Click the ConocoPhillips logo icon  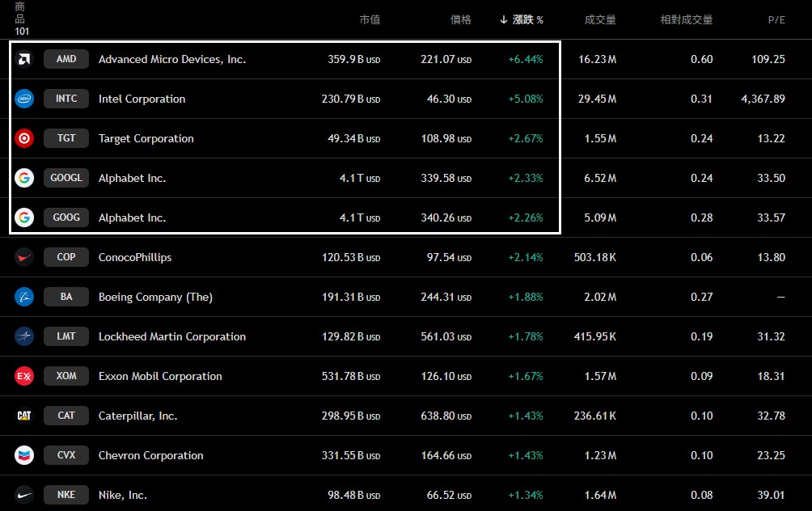(x=24, y=257)
